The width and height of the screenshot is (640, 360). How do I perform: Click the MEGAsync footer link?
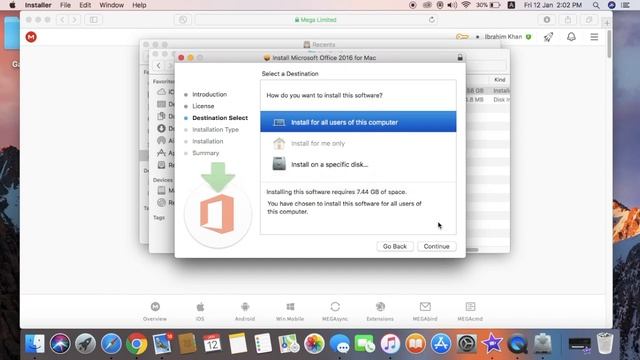[335, 311]
